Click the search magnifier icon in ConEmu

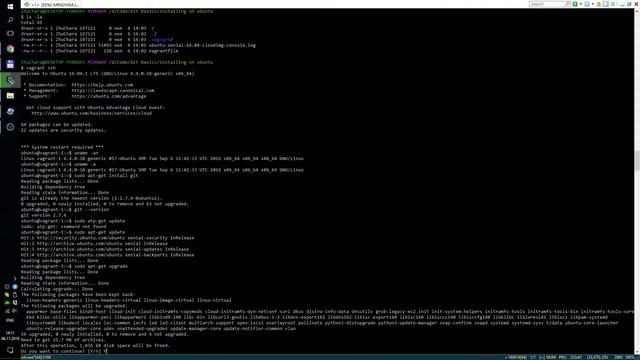pyautogui.click(x=567, y=4)
